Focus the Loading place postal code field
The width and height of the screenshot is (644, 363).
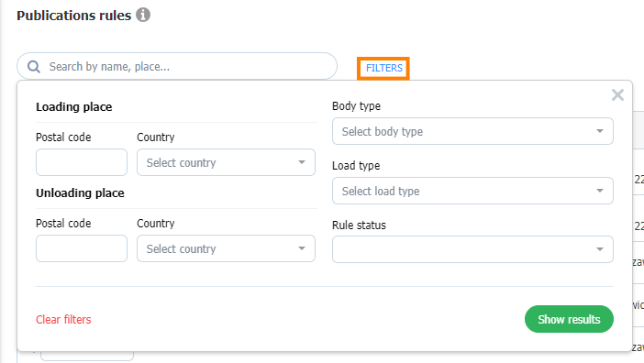coord(82,162)
